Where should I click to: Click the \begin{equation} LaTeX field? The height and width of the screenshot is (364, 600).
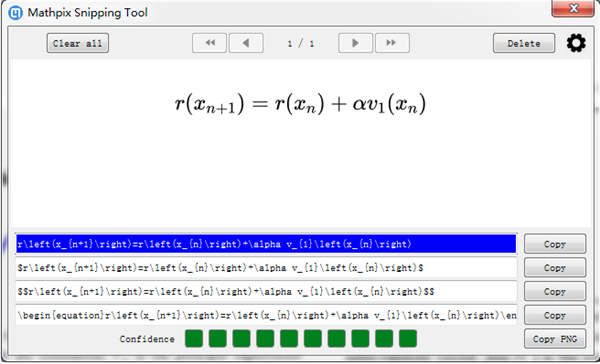coord(266,315)
